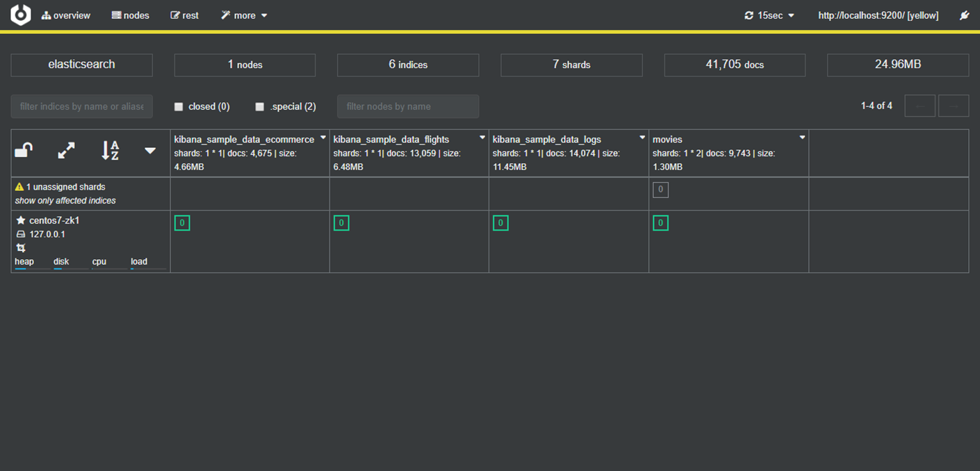Open the nodes page
980x471 pixels.
[x=131, y=15]
